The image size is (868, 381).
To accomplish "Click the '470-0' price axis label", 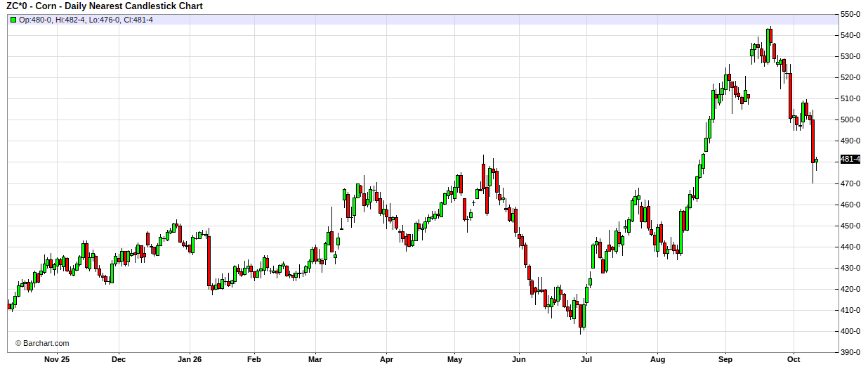I will 851,183.
